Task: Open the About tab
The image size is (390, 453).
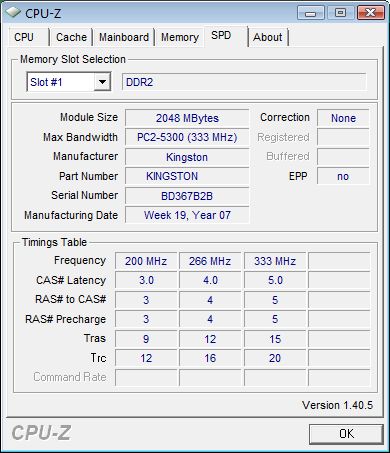Action: tap(268, 37)
